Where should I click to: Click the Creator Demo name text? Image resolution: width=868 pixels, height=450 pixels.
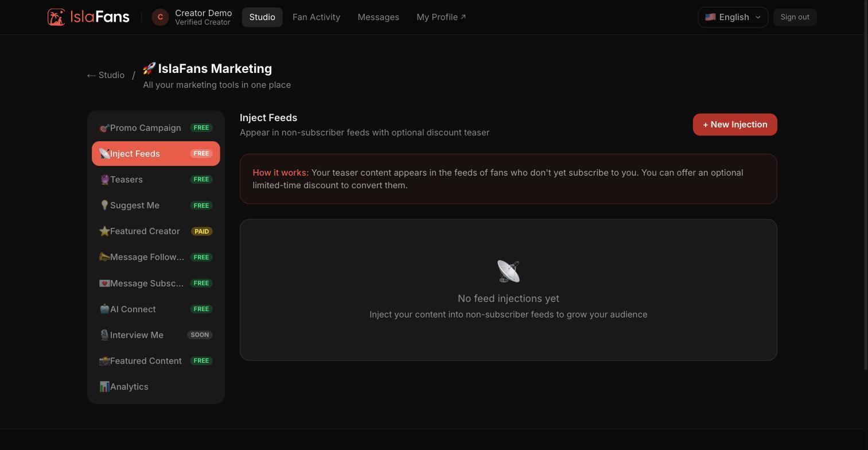tap(204, 13)
